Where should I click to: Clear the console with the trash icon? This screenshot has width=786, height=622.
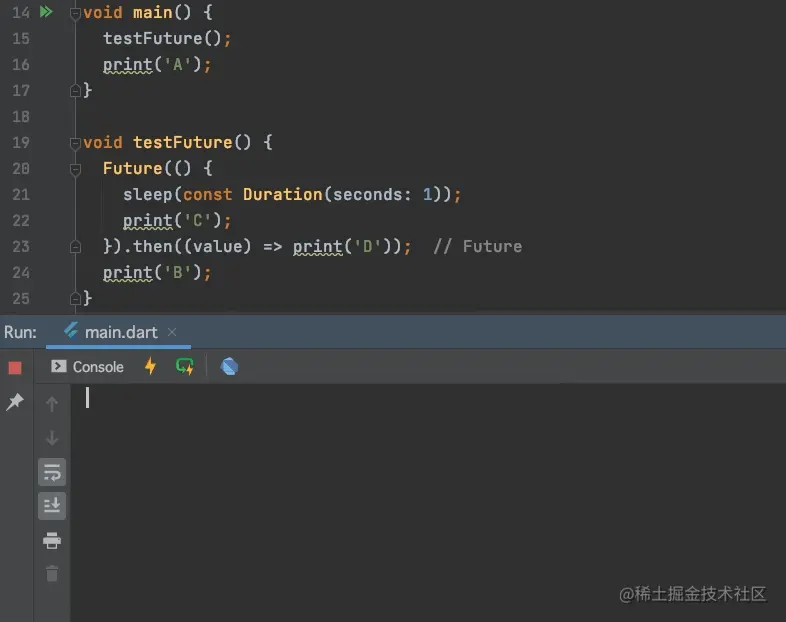(52, 573)
